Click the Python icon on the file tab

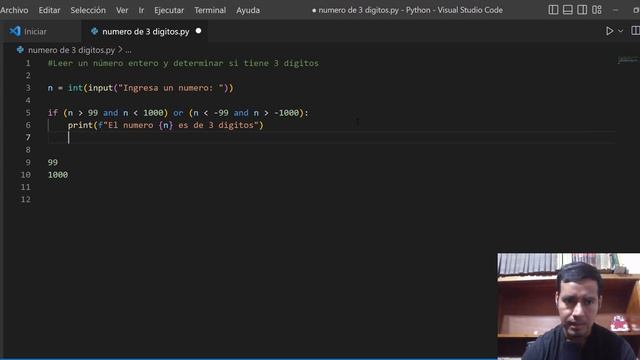[94, 31]
